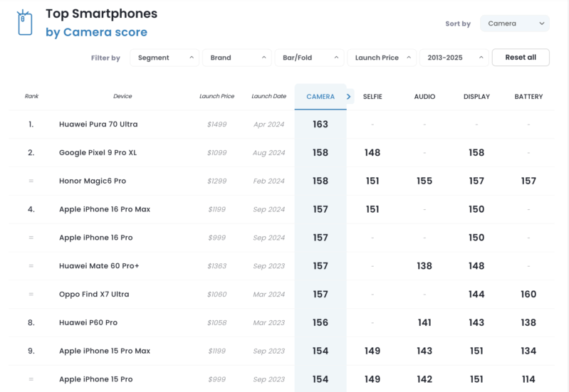
Task: Click the Launch Date column header
Action: (269, 96)
